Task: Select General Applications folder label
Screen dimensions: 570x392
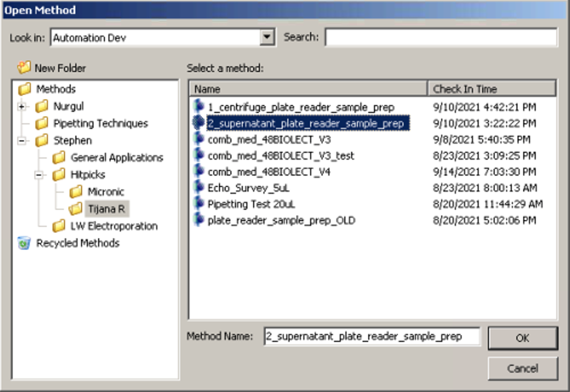Action: click(117, 157)
